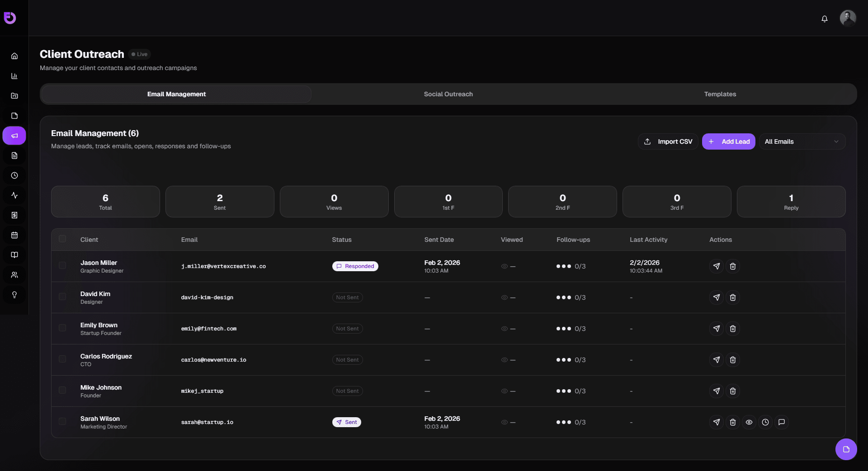Click the Reply stat card
868x471 pixels.
click(791, 202)
